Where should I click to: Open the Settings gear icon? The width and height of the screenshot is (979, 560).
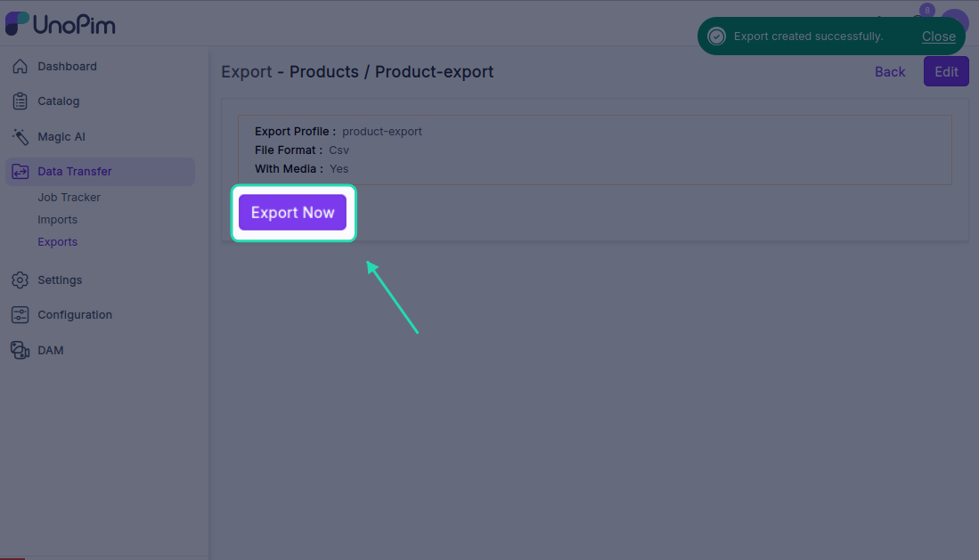click(20, 280)
